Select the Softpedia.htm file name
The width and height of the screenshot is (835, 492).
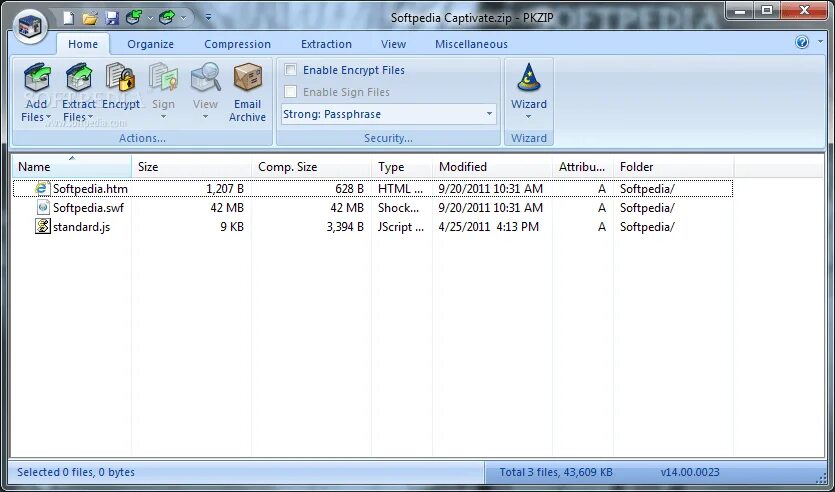pyautogui.click(x=90, y=188)
